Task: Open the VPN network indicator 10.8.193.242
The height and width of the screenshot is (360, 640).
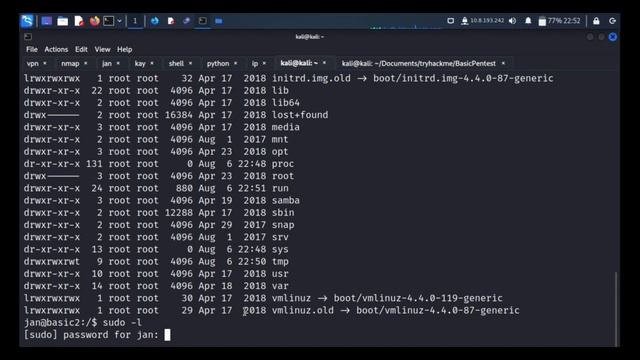Action: [x=483, y=21]
